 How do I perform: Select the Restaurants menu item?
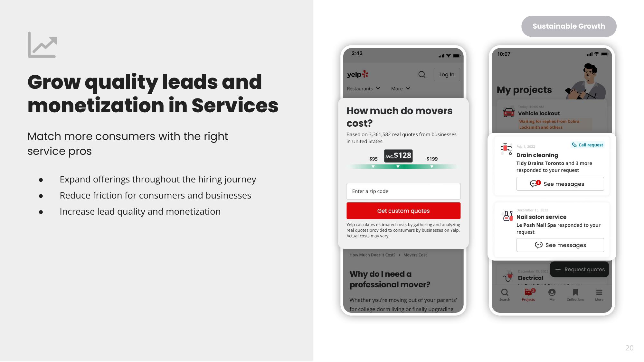point(363,88)
